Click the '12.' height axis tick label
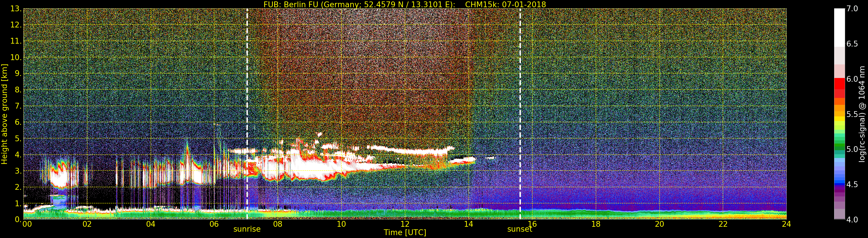This screenshot has width=868, height=238. [x=16, y=25]
